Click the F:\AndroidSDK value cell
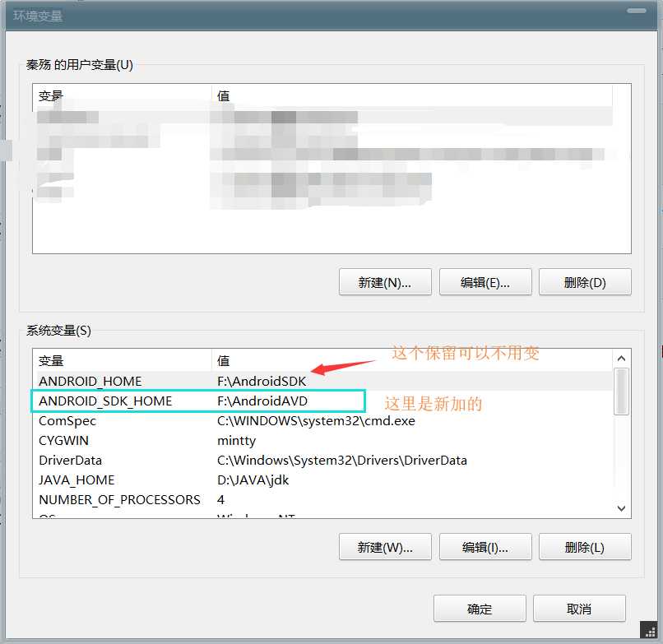 [x=262, y=382]
